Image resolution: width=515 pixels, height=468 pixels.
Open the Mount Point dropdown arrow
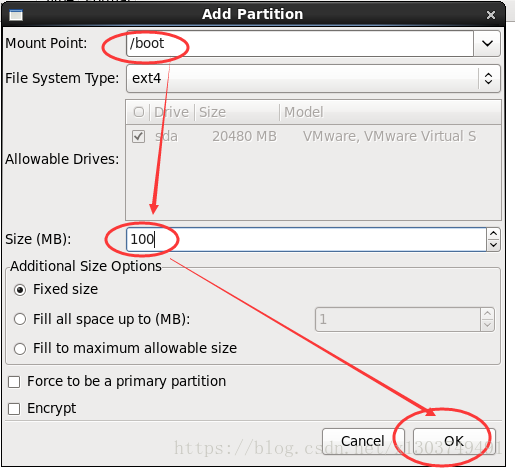coord(487,43)
